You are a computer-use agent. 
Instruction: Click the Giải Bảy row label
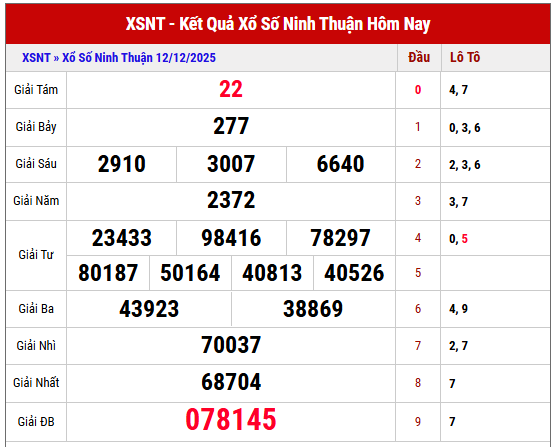(36, 127)
